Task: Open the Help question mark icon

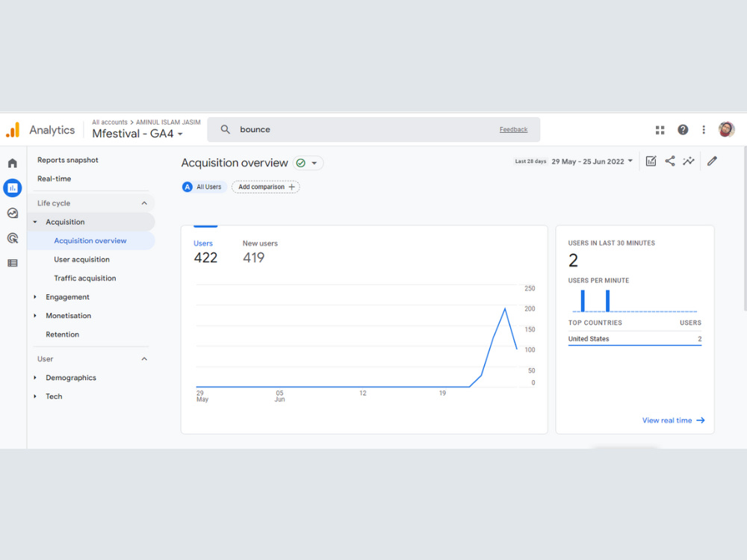Action: click(x=683, y=129)
